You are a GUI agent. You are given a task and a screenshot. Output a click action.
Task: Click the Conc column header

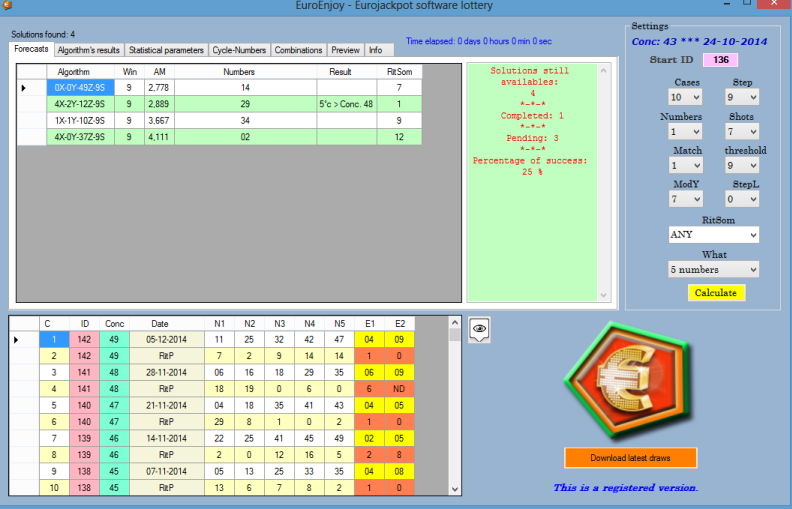(x=115, y=324)
